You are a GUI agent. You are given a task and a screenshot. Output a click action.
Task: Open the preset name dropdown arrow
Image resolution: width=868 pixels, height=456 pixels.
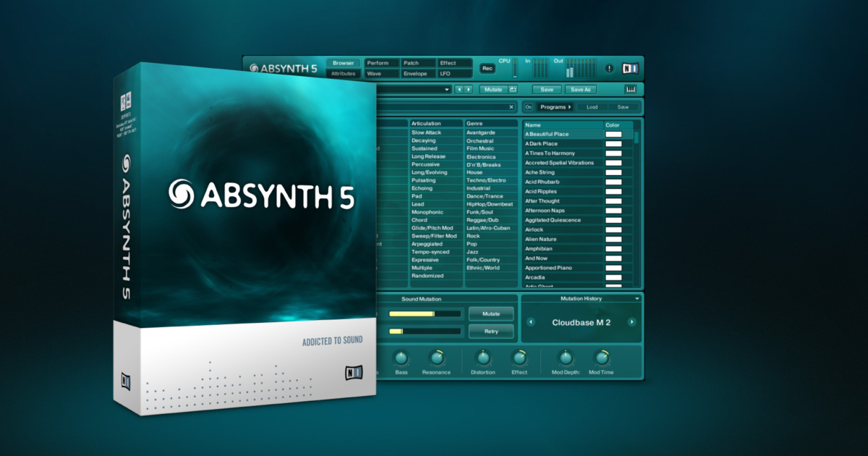point(447,89)
